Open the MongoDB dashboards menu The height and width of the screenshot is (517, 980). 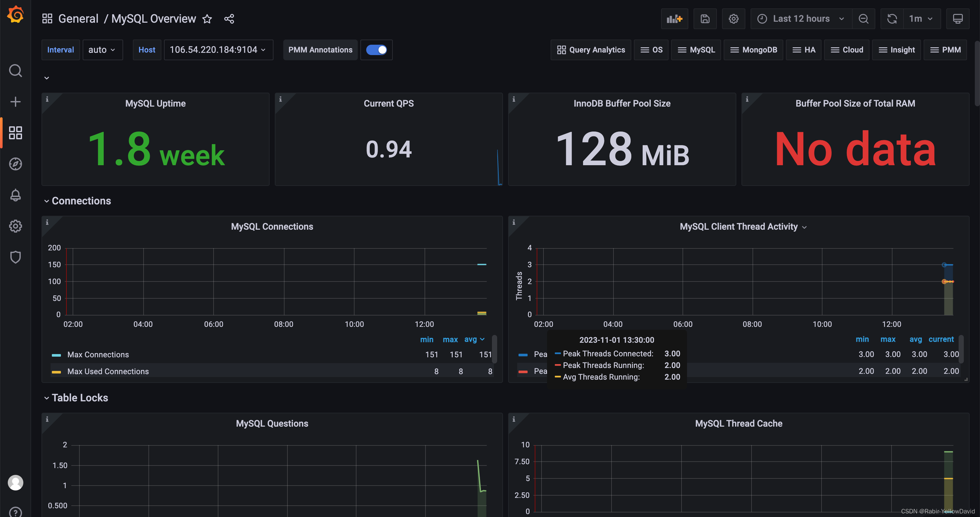click(x=753, y=50)
